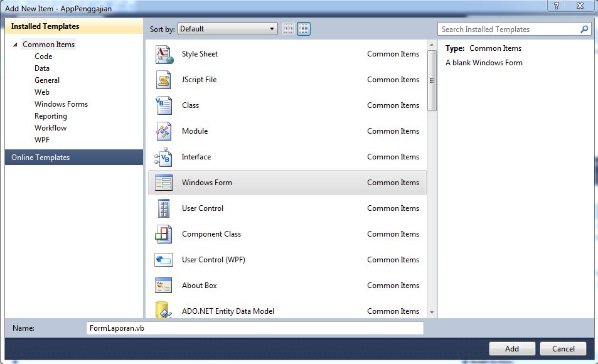Click the Windows Form item name
Screen dimensions: 598x364
click(x=207, y=183)
